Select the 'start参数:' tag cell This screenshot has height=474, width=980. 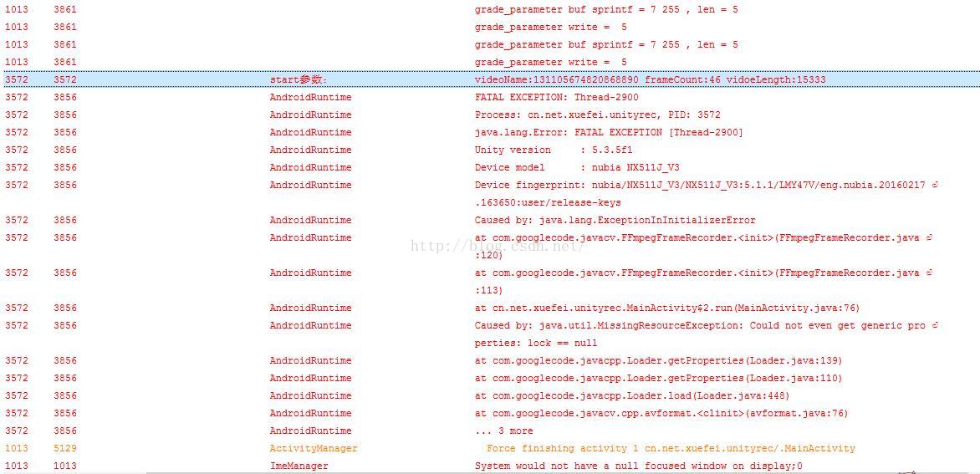[x=299, y=79]
